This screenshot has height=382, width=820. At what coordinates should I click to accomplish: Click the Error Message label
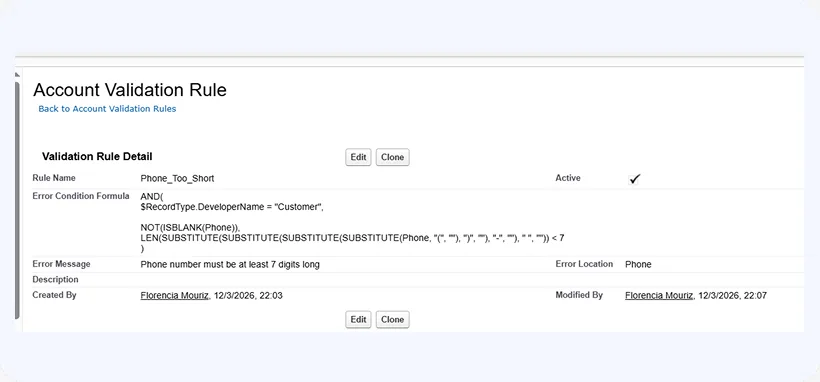pyautogui.click(x=61, y=264)
